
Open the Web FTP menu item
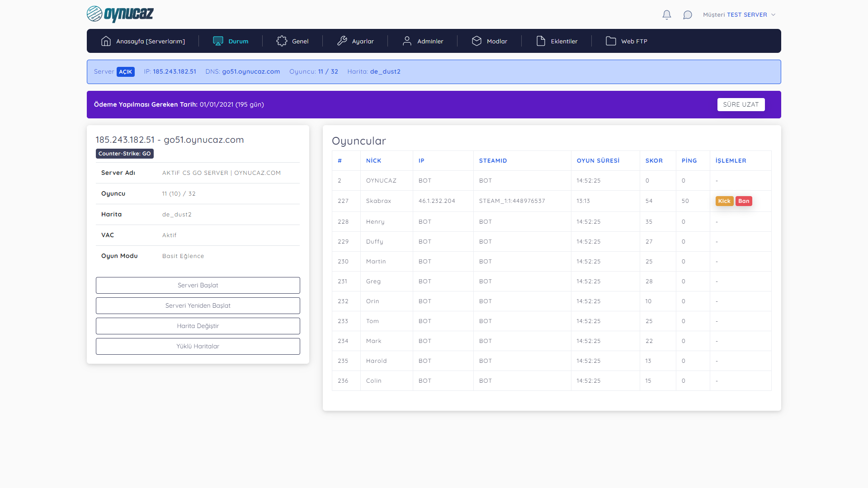pyautogui.click(x=626, y=41)
